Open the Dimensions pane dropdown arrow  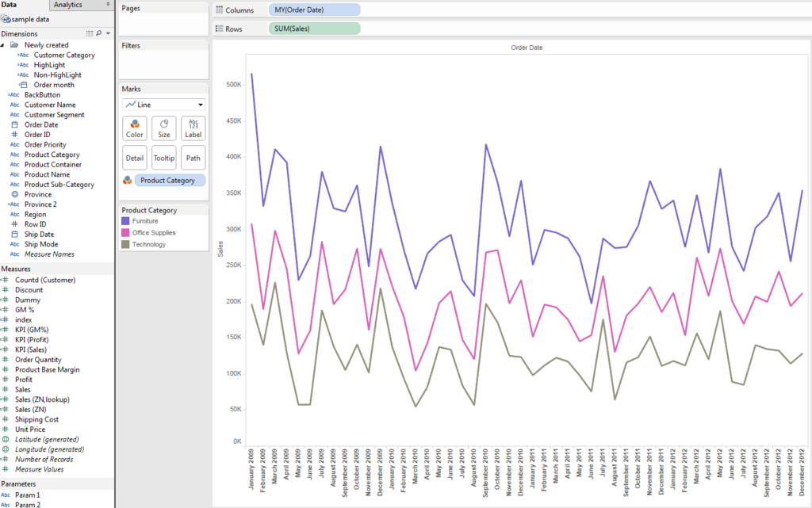108,33
